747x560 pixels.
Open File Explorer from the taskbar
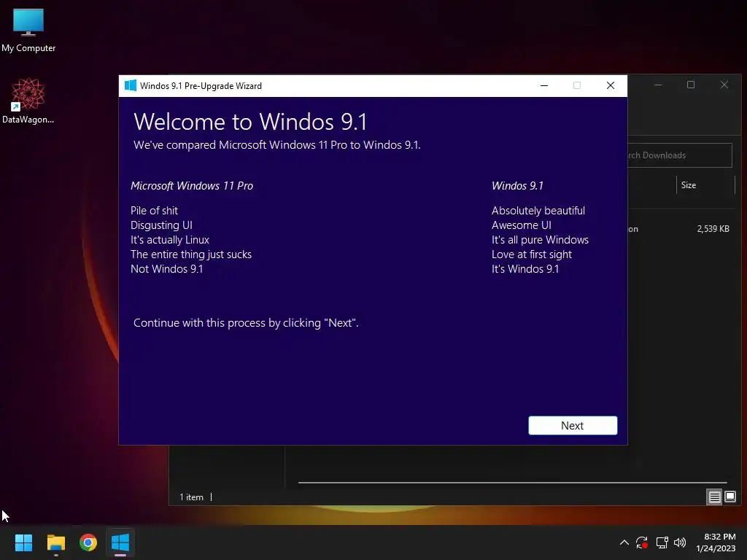tap(55, 542)
